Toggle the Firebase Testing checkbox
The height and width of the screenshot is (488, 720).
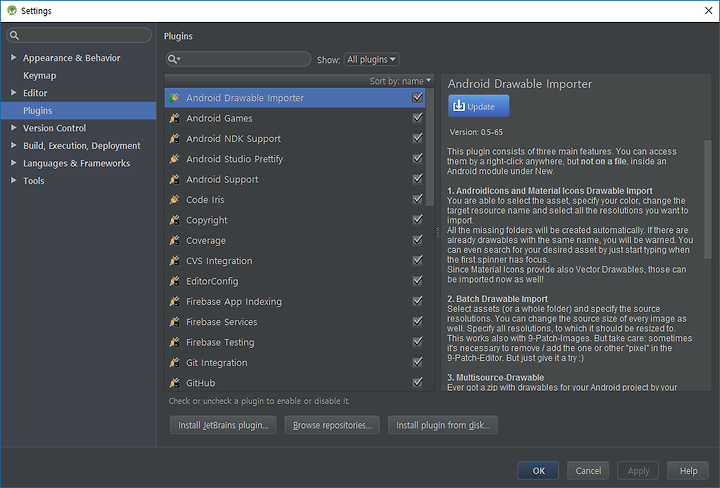417,342
